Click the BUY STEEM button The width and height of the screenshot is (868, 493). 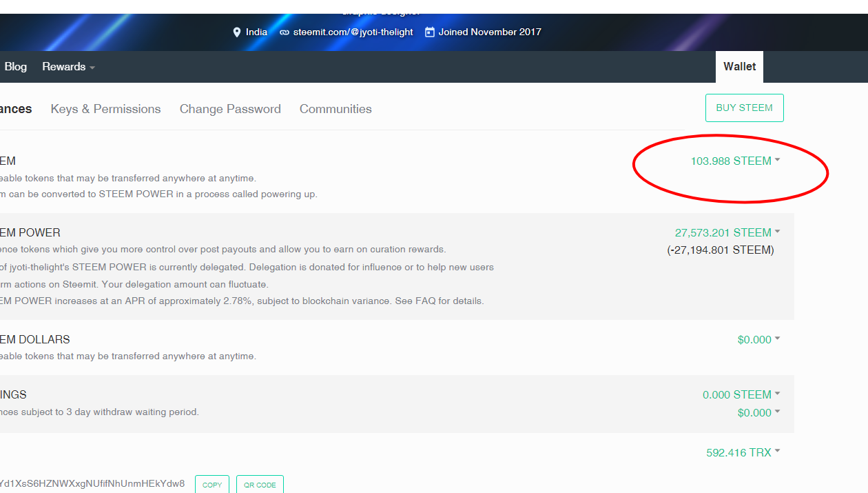[x=744, y=108]
